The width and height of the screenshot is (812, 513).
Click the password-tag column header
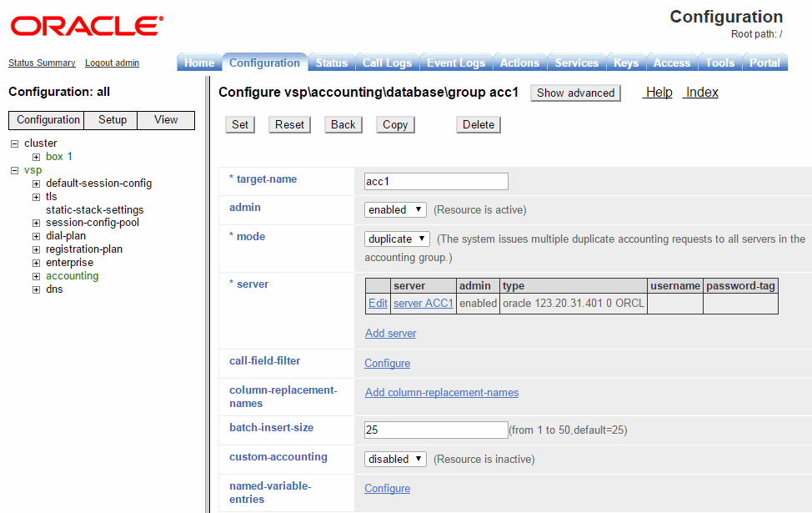tap(740, 285)
